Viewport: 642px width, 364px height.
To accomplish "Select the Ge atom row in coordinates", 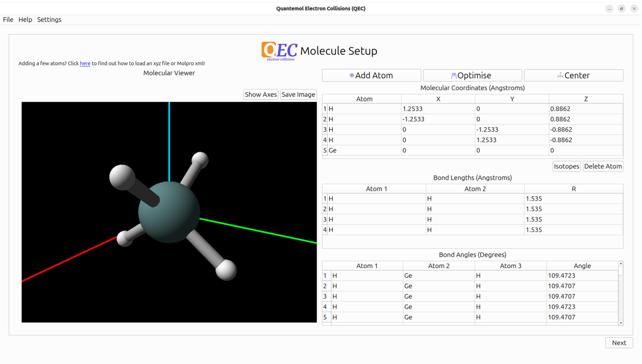I will click(x=363, y=150).
